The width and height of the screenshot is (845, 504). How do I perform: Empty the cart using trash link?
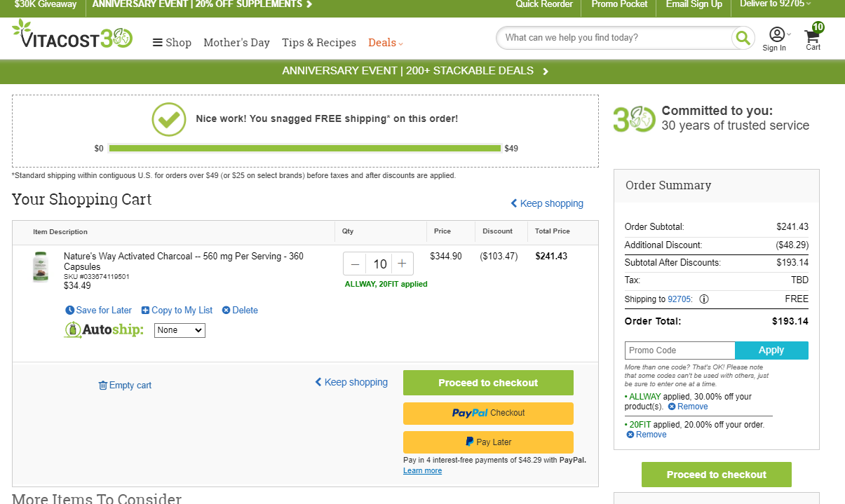125,386
